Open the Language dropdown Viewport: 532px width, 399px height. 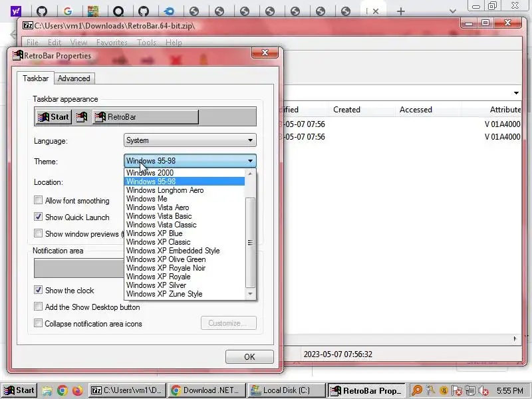pos(190,140)
